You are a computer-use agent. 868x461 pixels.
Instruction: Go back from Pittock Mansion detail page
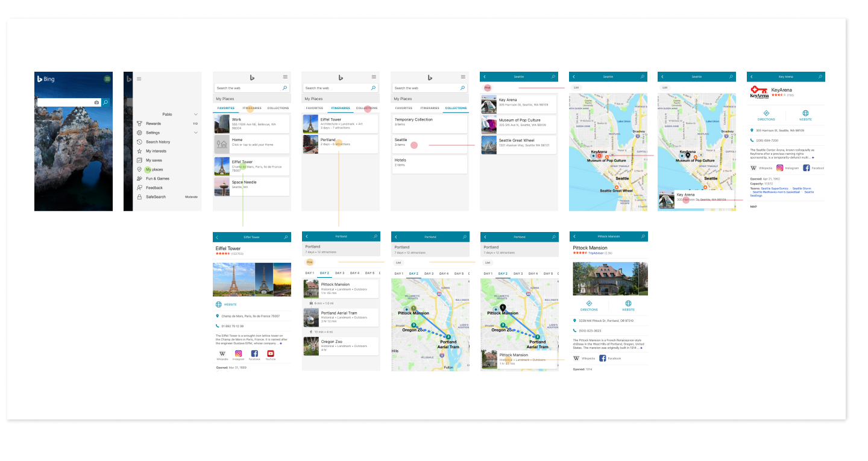coord(574,236)
